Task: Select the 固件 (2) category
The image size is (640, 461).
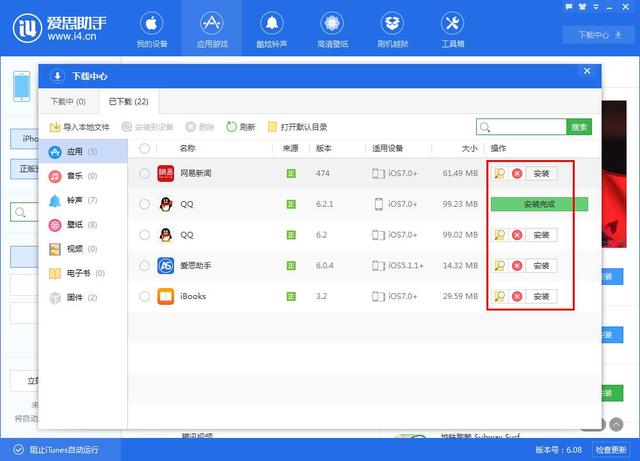Action: tap(83, 297)
